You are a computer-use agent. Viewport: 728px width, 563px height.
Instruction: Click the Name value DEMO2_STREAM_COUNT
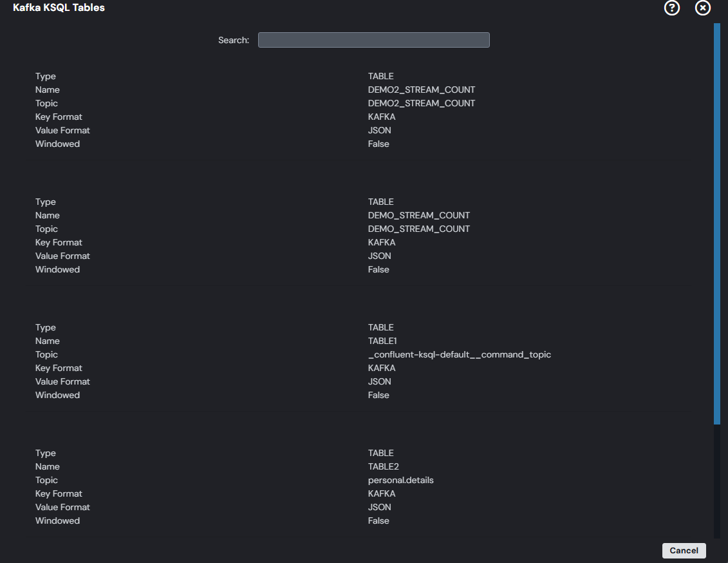point(421,90)
